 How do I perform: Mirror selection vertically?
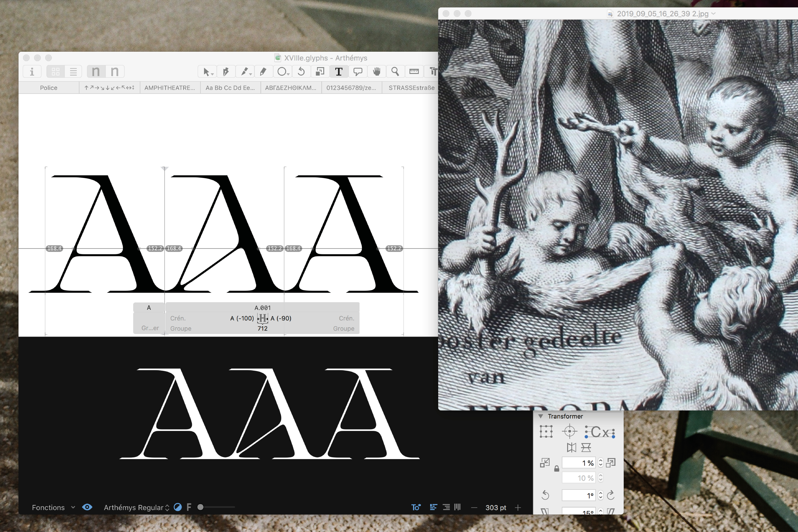(x=586, y=447)
